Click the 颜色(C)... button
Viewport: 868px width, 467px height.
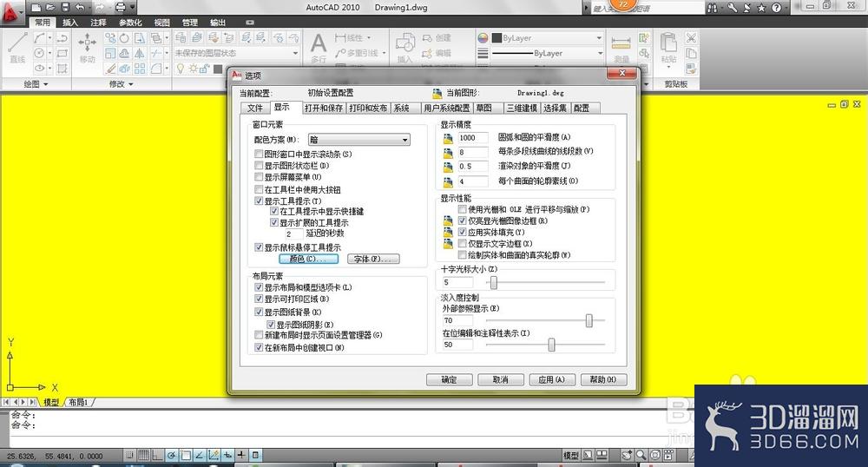(x=308, y=259)
